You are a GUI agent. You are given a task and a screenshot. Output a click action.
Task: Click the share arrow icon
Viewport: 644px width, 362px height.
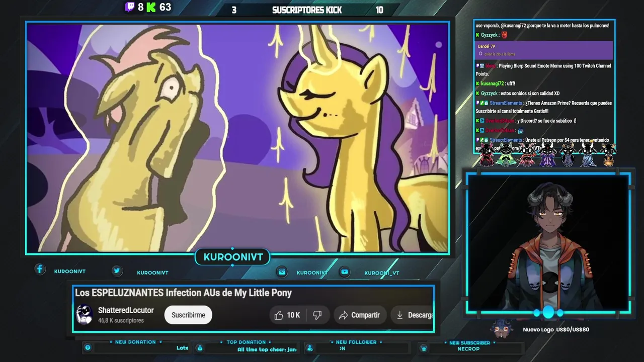click(x=343, y=315)
